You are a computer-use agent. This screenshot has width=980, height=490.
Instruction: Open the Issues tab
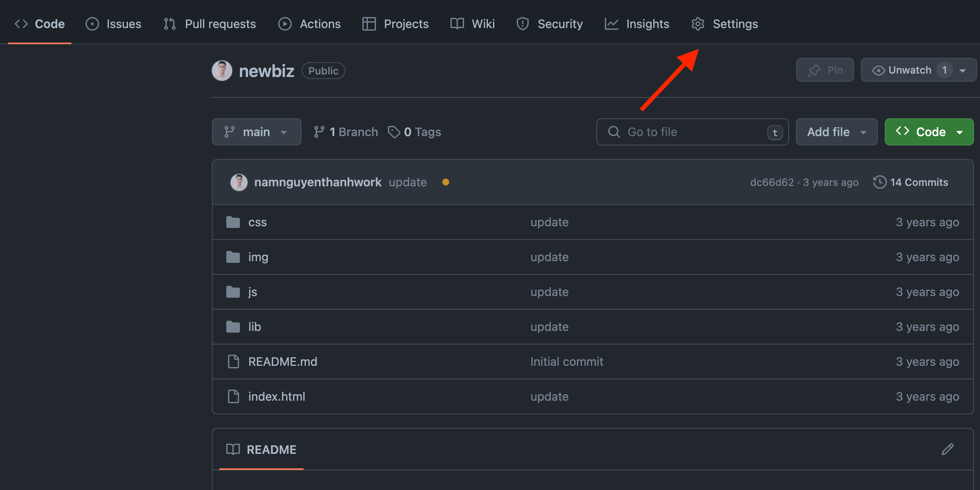coord(113,24)
